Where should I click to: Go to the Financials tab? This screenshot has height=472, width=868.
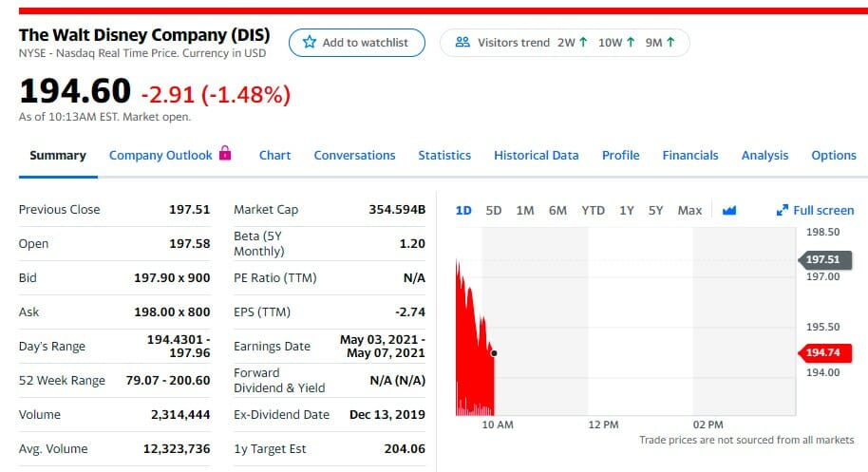(x=690, y=156)
